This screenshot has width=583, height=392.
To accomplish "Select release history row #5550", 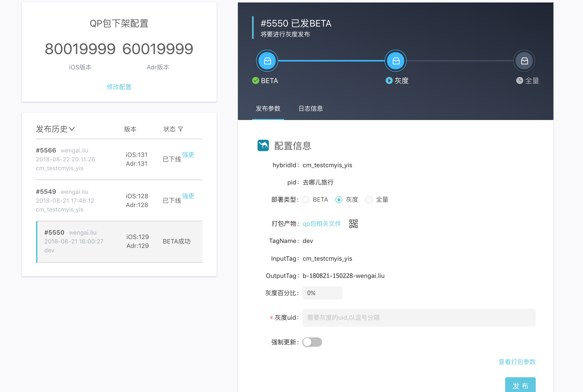I will [x=119, y=241].
